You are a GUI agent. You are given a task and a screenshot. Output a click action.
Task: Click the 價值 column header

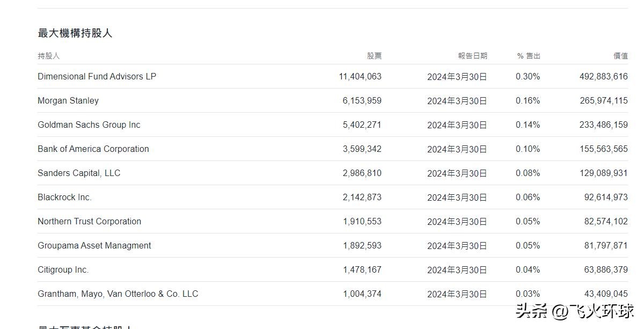click(620, 56)
